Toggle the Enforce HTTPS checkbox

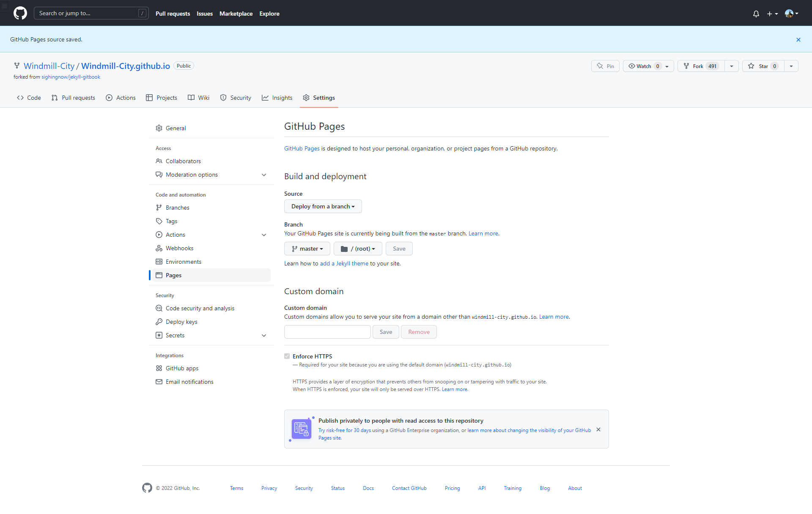(x=287, y=356)
